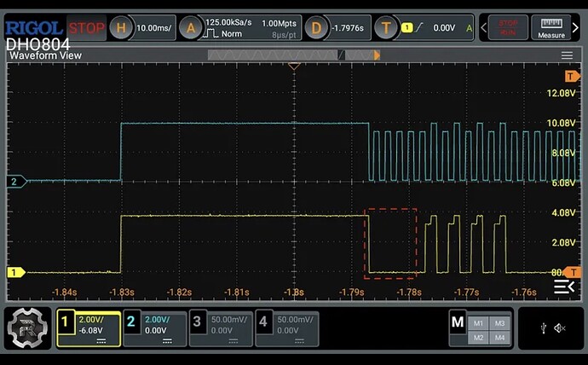
Task: Click the red STOP run status button
Action: point(87,28)
